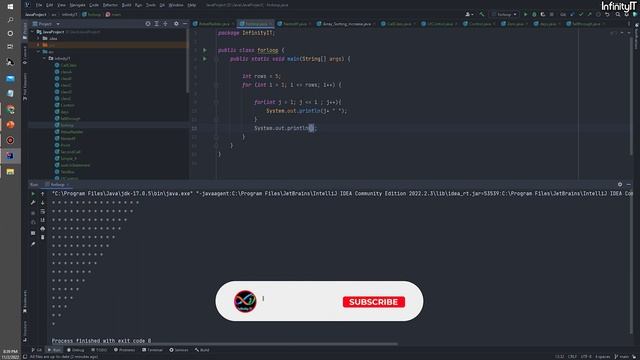The image size is (640, 360).
Task: Click Collapse All in Project panel
Action: (165, 24)
